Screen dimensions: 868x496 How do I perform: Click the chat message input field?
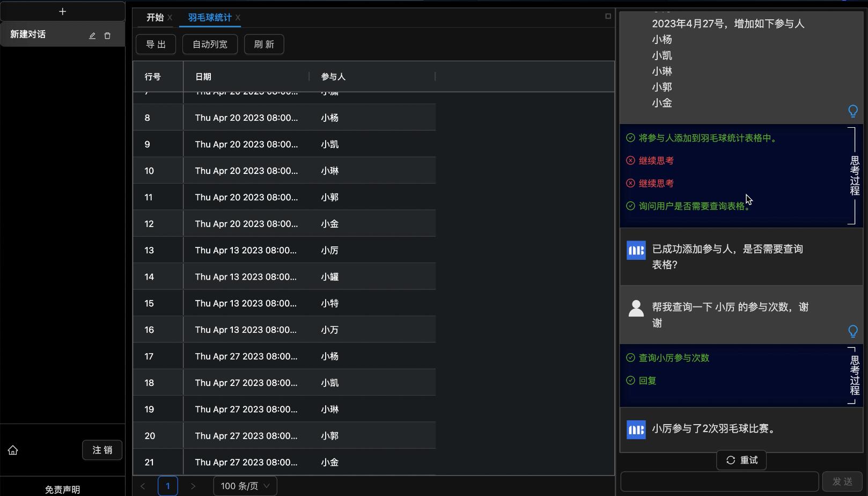click(x=719, y=482)
